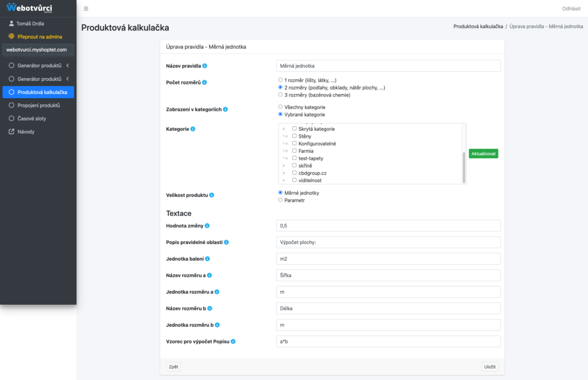
Task: Select Měrné jednotky radio button
Action: click(280, 193)
